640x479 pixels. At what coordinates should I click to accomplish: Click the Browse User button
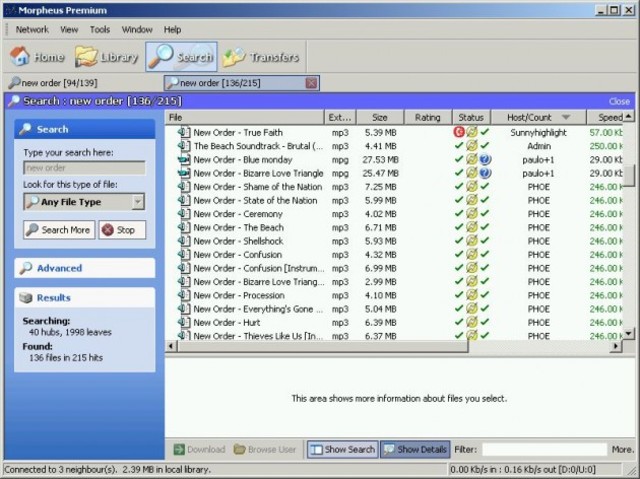pyautogui.click(x=264, y=449)
